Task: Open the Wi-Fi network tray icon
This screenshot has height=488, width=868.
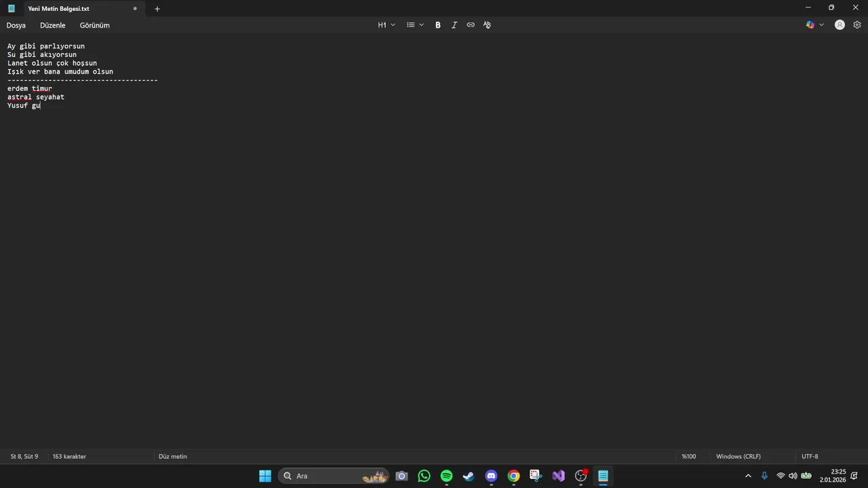Action: (x=781, y=476)
